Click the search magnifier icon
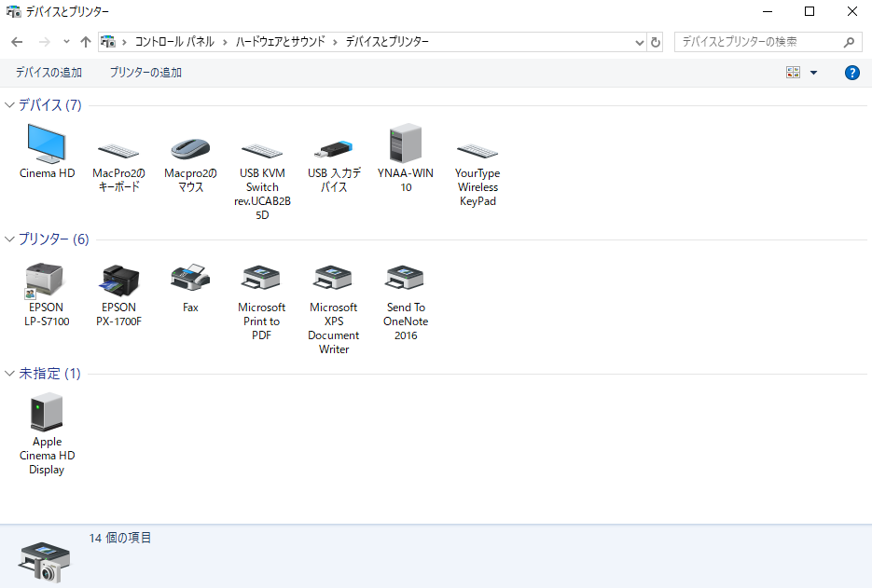 [x=849, y=42]
